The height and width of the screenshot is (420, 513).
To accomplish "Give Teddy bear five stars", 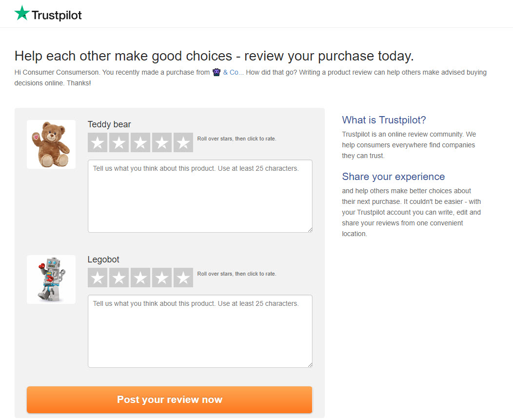I will (x=183, y=142).
